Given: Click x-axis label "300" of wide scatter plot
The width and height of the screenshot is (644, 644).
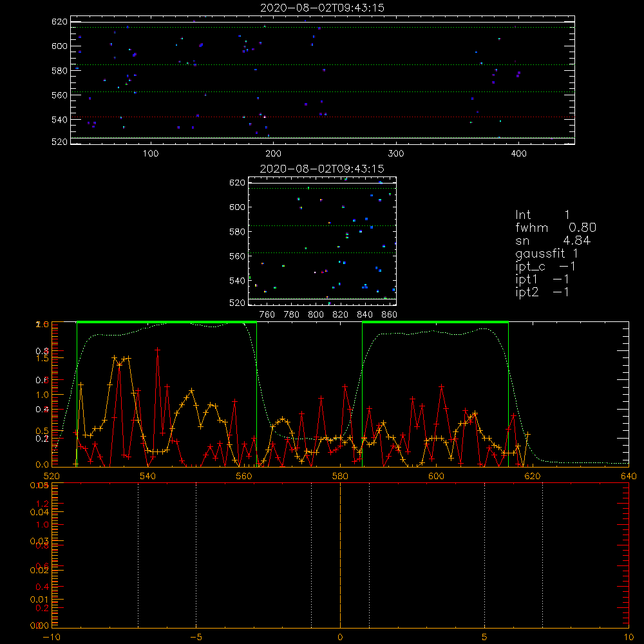Looking at the screenshot, I should (x=396, y=154).
